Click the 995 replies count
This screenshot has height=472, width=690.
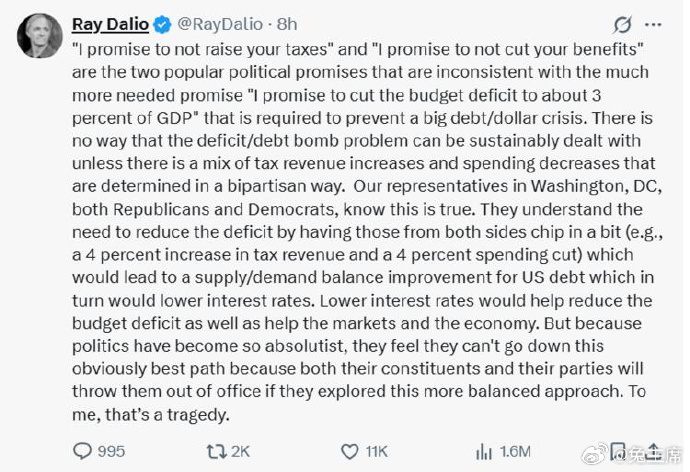tap(111, 451)
